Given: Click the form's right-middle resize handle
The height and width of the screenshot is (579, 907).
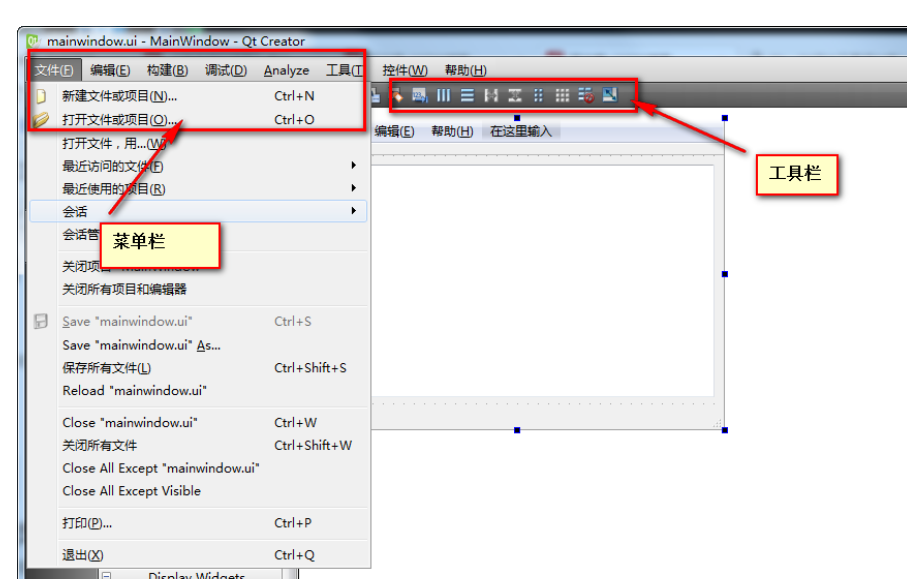Looking at the screenshot, I should point(725,274).
